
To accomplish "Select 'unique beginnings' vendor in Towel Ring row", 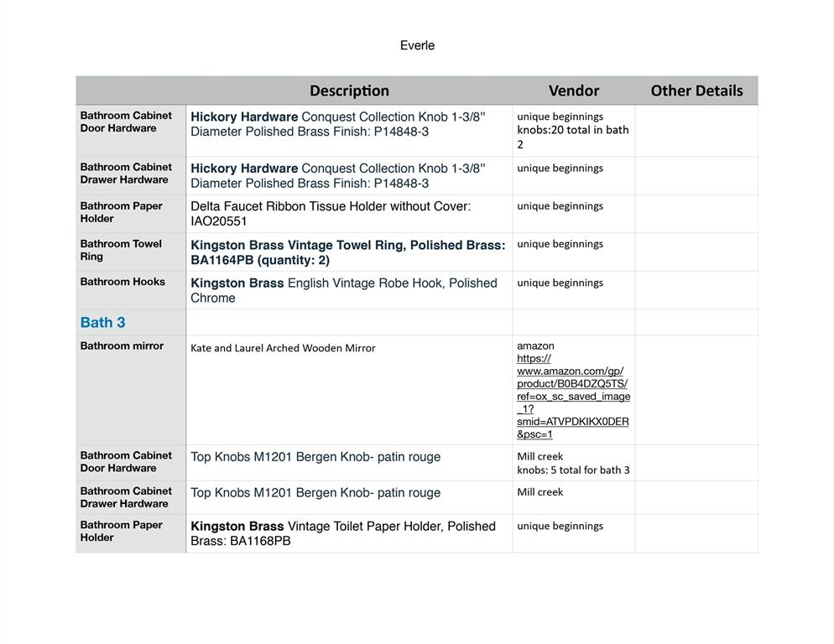I will [x=560, y=243].
